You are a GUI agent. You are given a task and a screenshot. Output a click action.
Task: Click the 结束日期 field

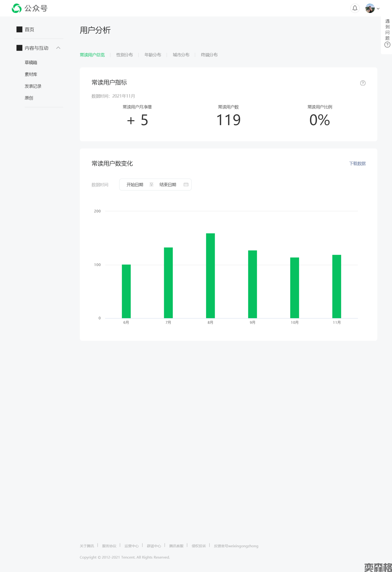coord(168,185)
